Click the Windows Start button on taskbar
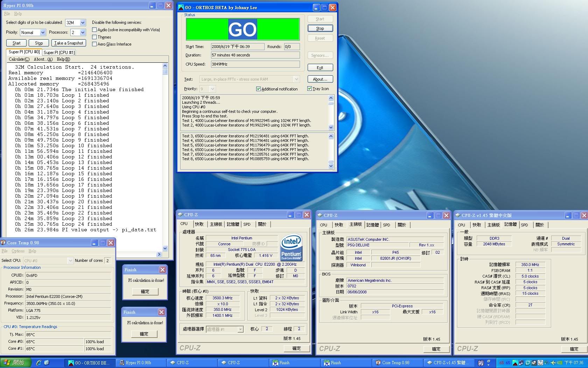The height and width of the screenshot is (368, 588). pos(16,363)
